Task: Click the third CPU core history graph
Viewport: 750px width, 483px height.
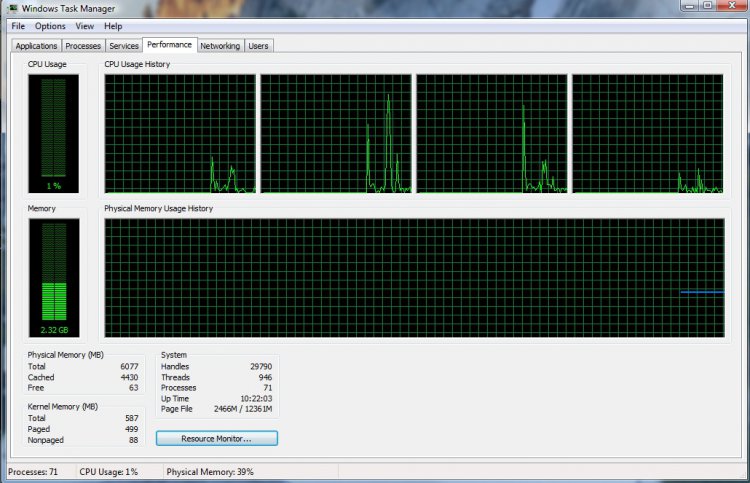Action: click(492, 133)
